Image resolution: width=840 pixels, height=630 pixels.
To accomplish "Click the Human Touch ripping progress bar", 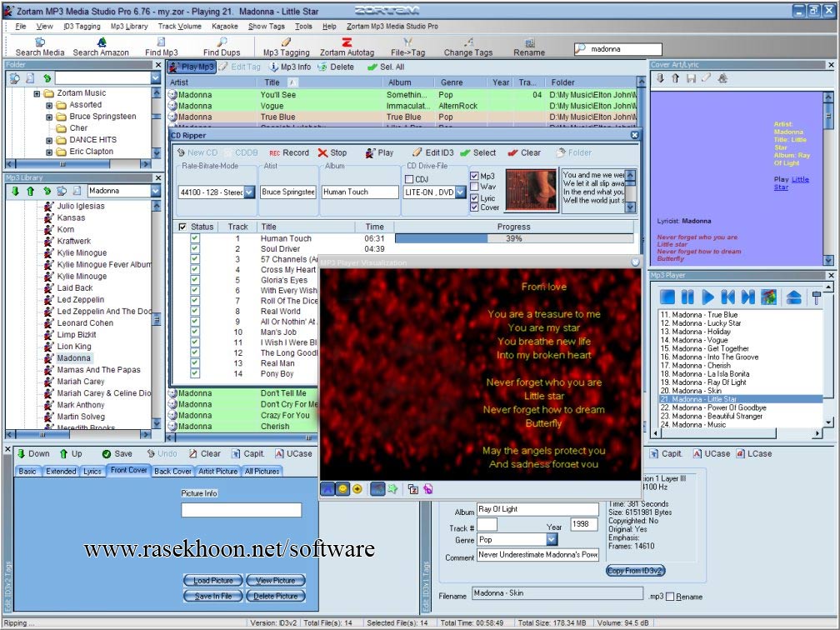I will tap(513, 238).
